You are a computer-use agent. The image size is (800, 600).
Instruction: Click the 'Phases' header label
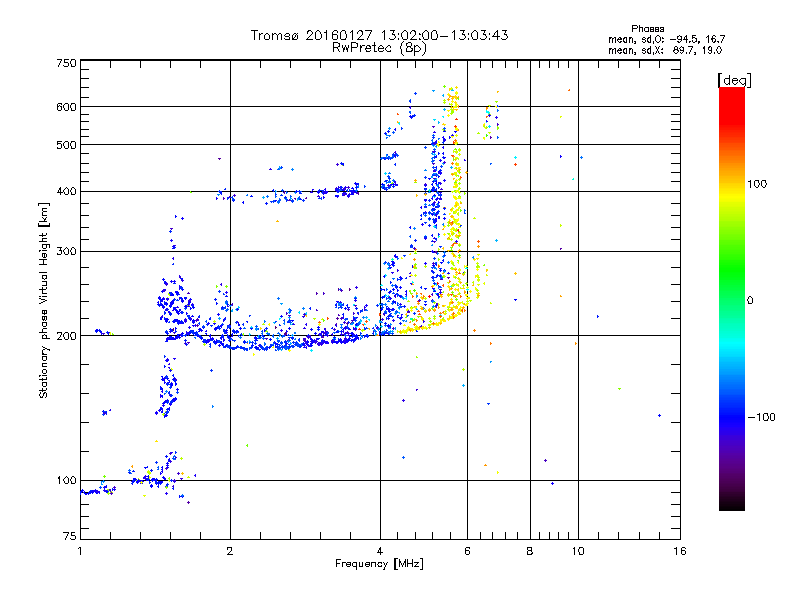(647, 29)
